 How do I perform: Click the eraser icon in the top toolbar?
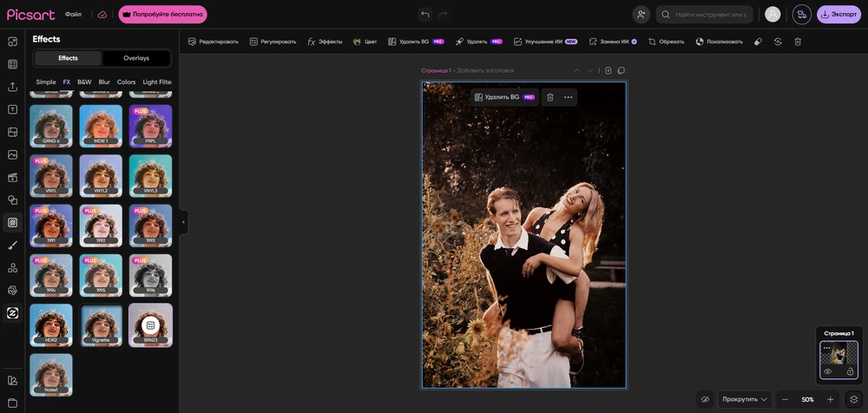758,42
